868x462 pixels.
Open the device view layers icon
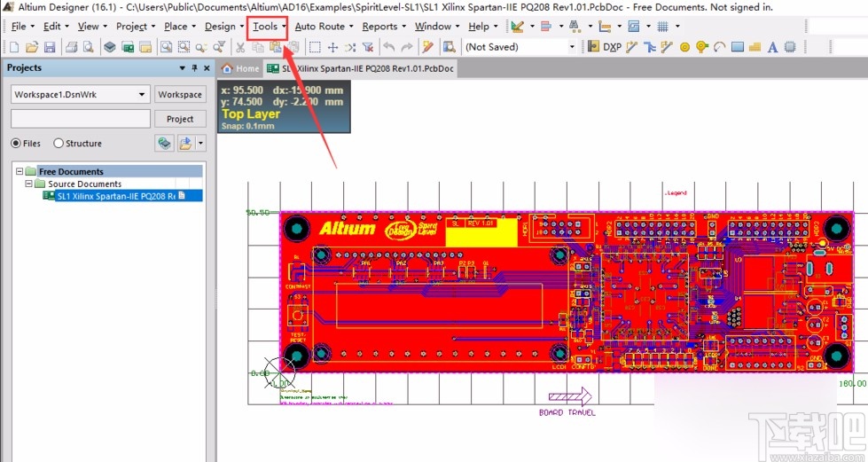[110, 47]
